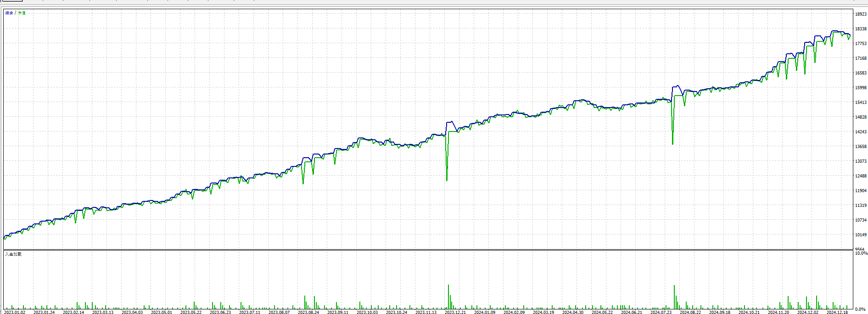Select the 2024.10.21 date label
This screenshot has height=314, width=868.
(x=749, y=312)
